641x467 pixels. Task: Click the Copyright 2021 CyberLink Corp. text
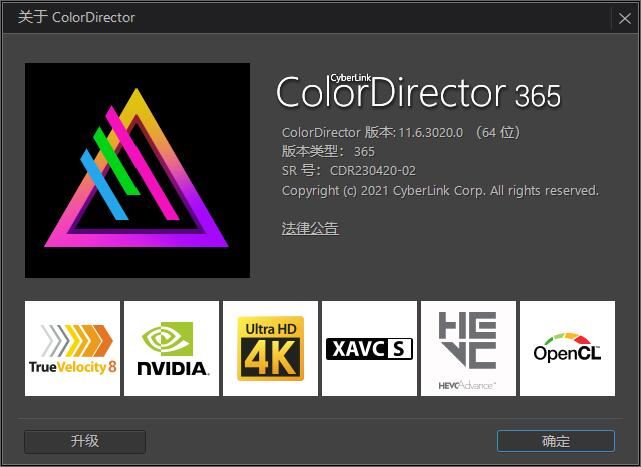coord(440,191)
